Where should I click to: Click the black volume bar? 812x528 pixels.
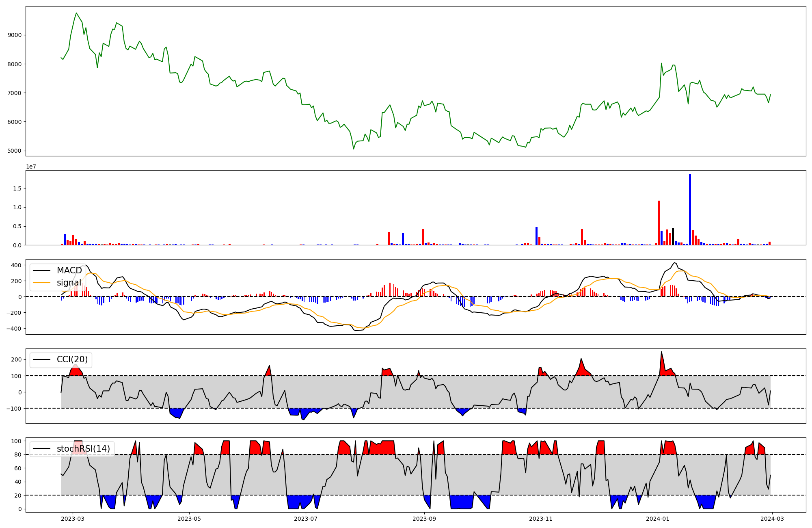point(673,236)
